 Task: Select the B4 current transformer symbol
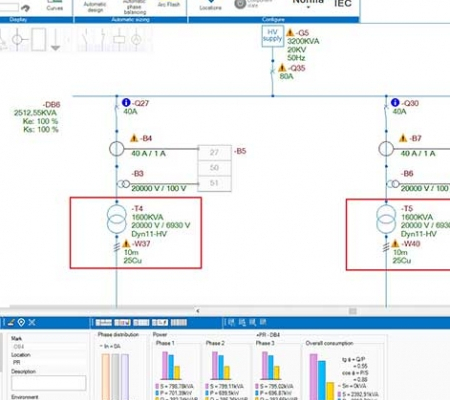click(117, 149)
